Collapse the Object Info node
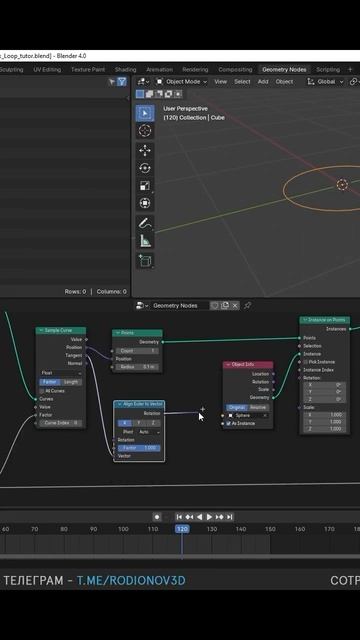Screen dimensions: 360x640 coord(228,364)
